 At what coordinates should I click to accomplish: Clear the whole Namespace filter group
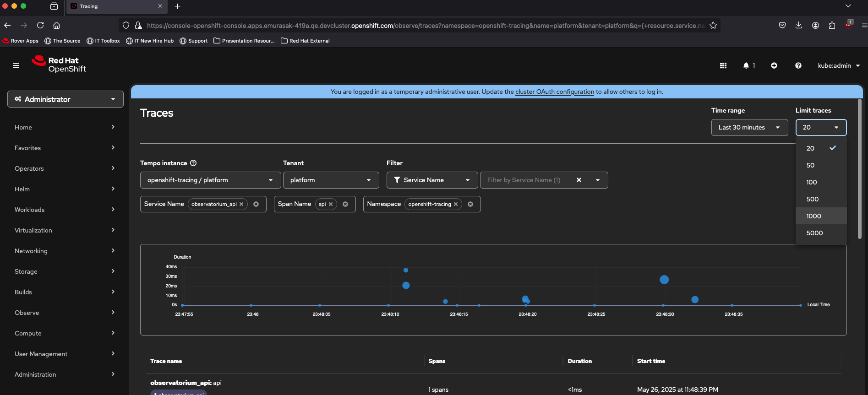[x=470, y=204]
